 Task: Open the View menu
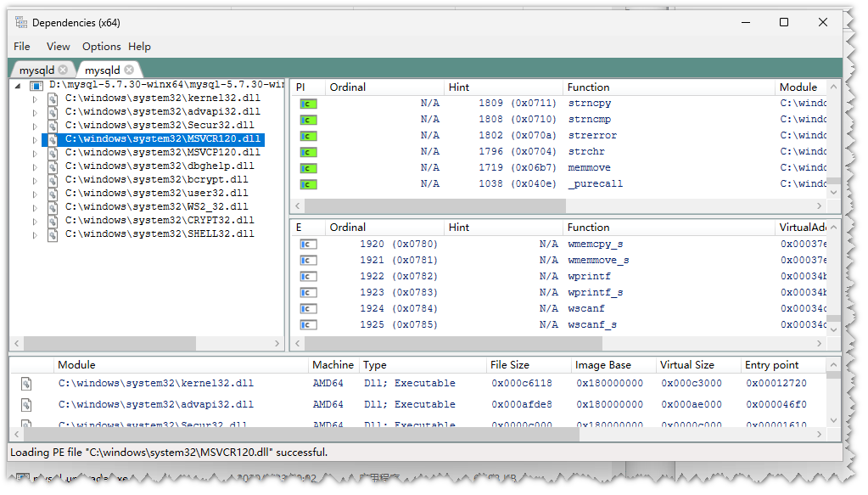pos(59,47)
